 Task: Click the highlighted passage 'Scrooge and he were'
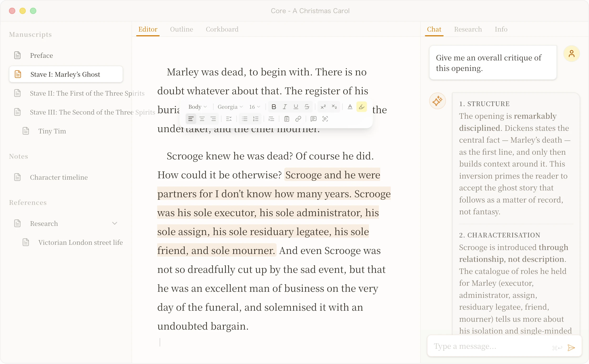coord(333,175)
